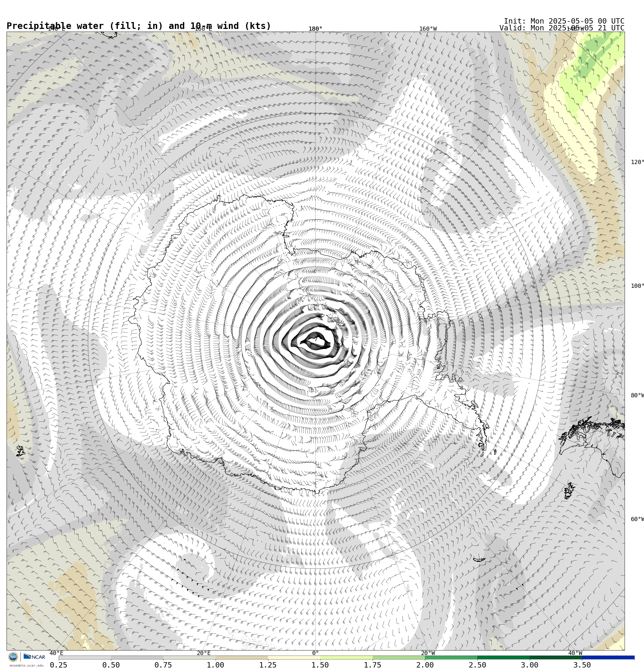Click the 40°E longitude label at bottom
This screenshot has width=644, height=669.
pyautogui.click(x=56, y=653)
